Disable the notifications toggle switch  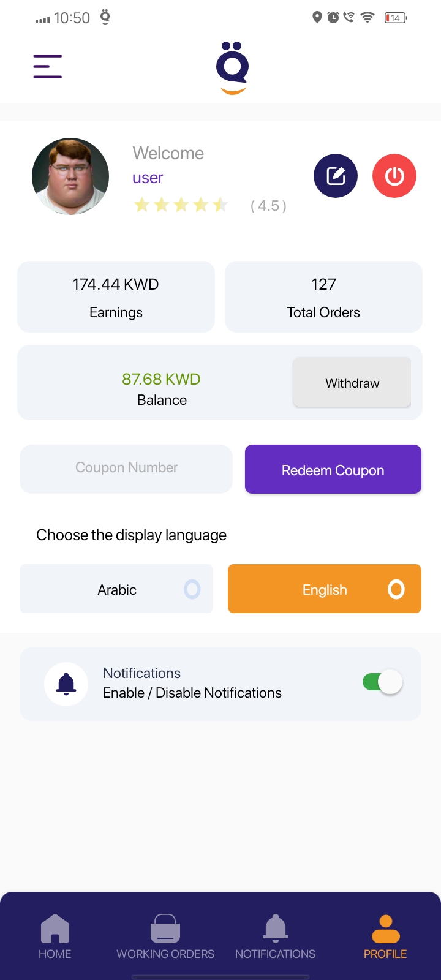point(383,682)
